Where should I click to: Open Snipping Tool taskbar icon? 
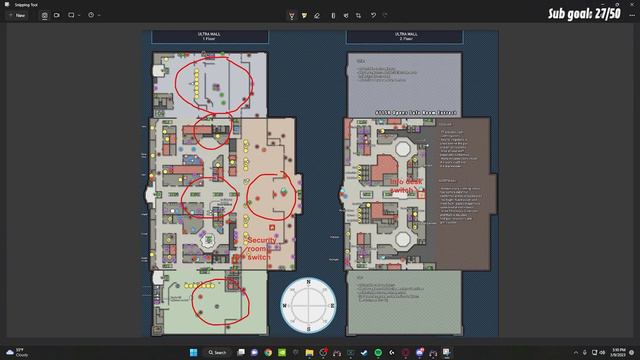[447, 352]
